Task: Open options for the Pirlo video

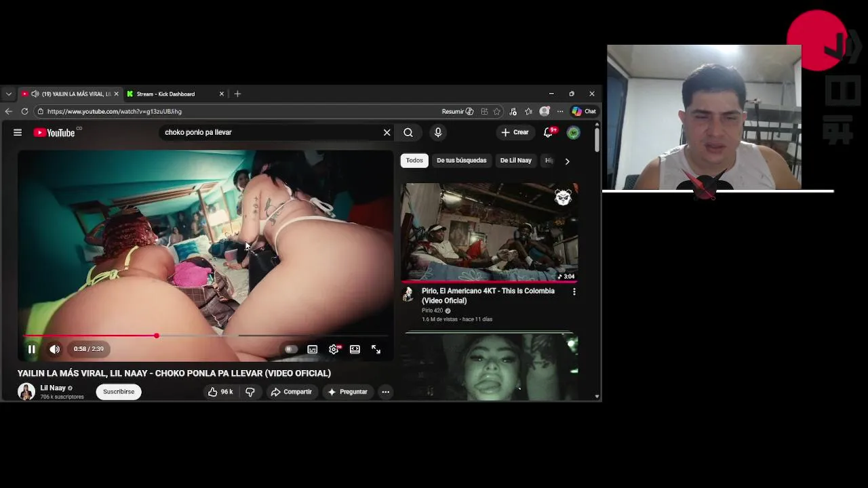Action: (574, 291)
